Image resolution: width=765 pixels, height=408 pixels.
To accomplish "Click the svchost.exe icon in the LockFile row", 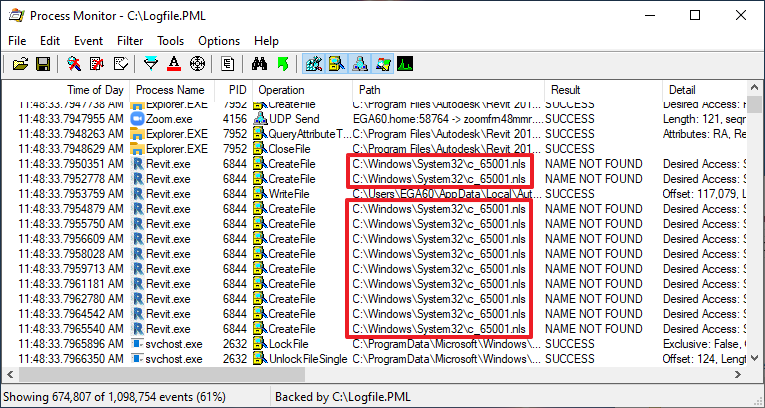I will (x=138, y=344).
